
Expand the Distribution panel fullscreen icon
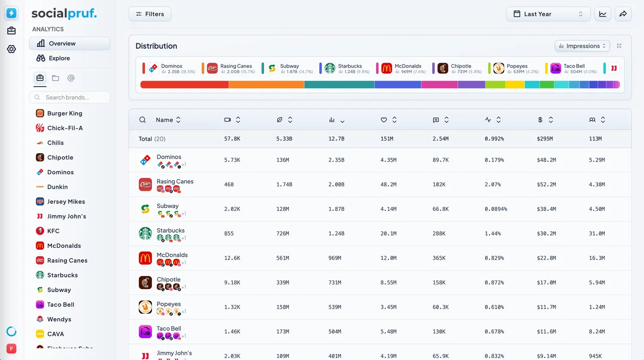(619, 46)
